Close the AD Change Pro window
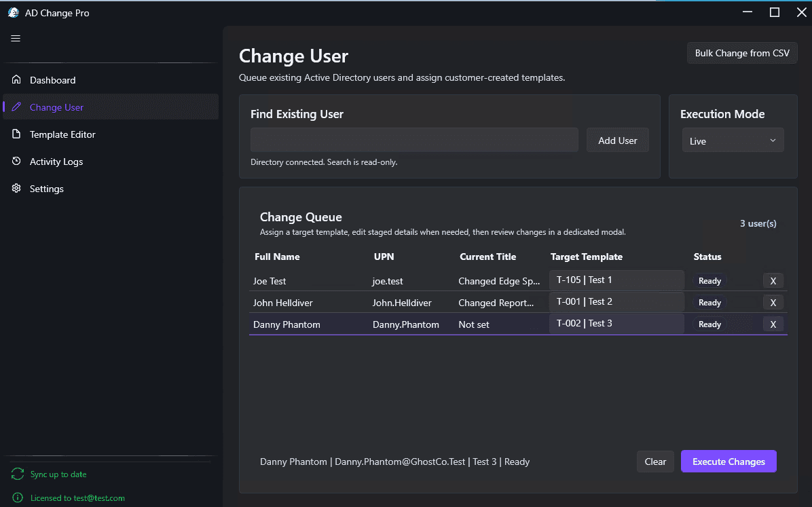 click(x=801, y=12)
